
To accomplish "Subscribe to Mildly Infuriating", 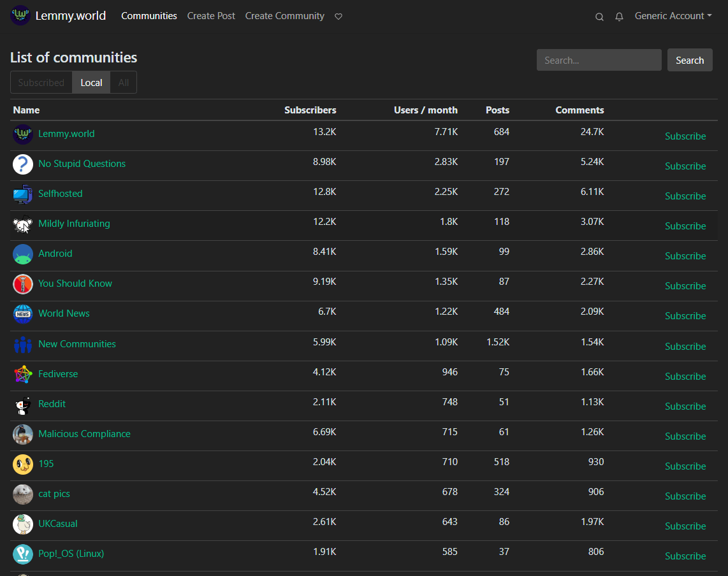I will point(685,226).
